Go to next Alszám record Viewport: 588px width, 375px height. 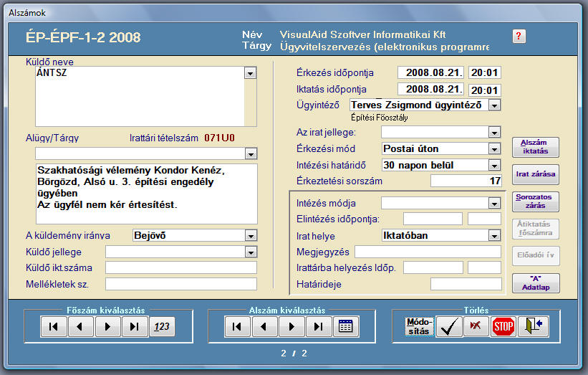click(291, 326)
